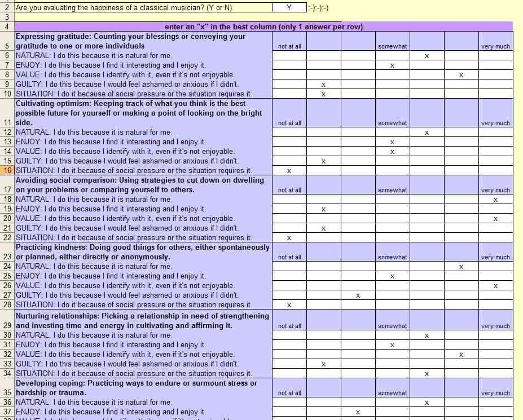Click the 'Expressing gratitude' section heading cell
This screenshot has height=420, width=523.
143,41
